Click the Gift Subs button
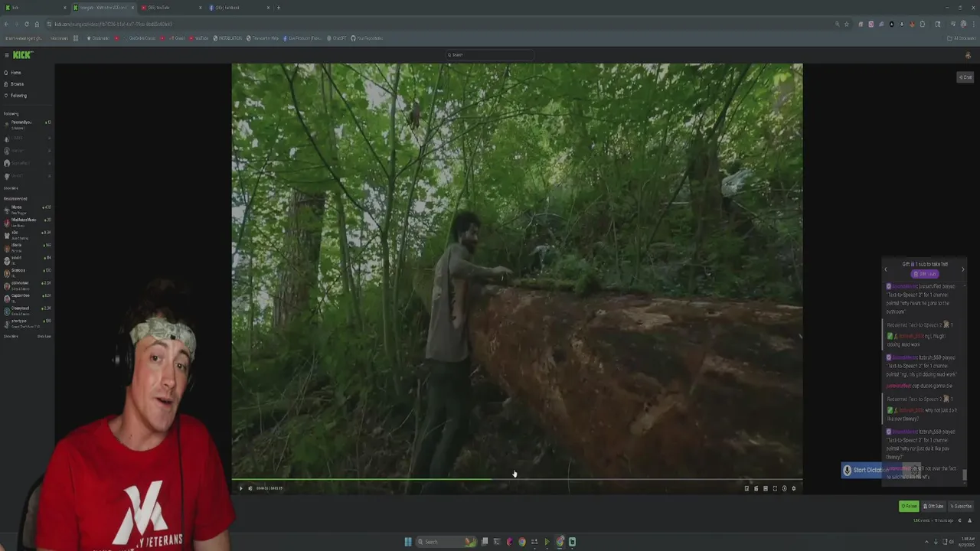Screen dimensions: 980x551 pos(933,506)
